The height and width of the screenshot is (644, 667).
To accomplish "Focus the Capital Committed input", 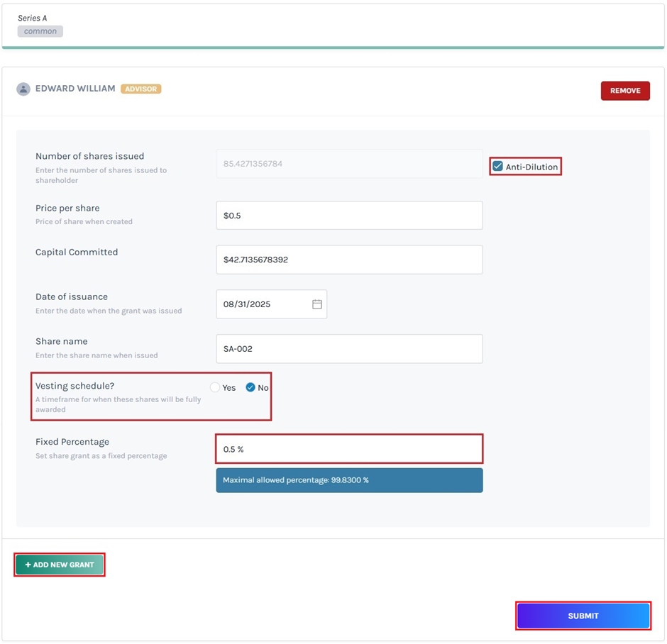I will coord(349,260).
